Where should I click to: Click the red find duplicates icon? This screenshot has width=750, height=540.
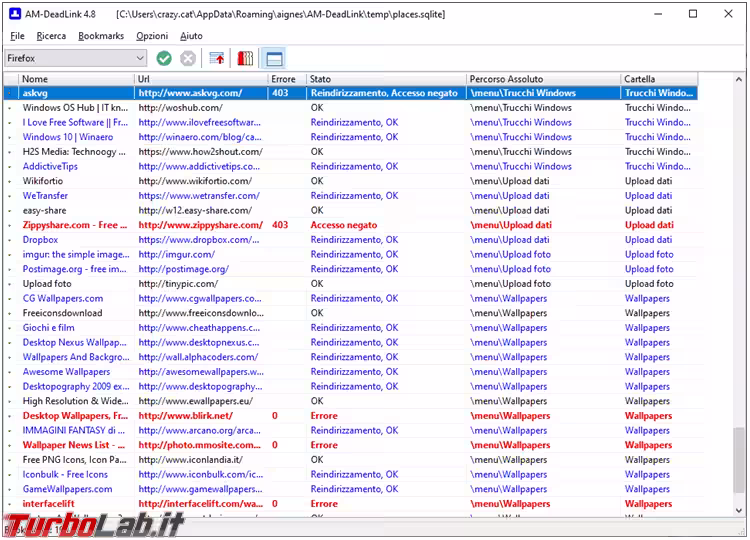(245, 58)
